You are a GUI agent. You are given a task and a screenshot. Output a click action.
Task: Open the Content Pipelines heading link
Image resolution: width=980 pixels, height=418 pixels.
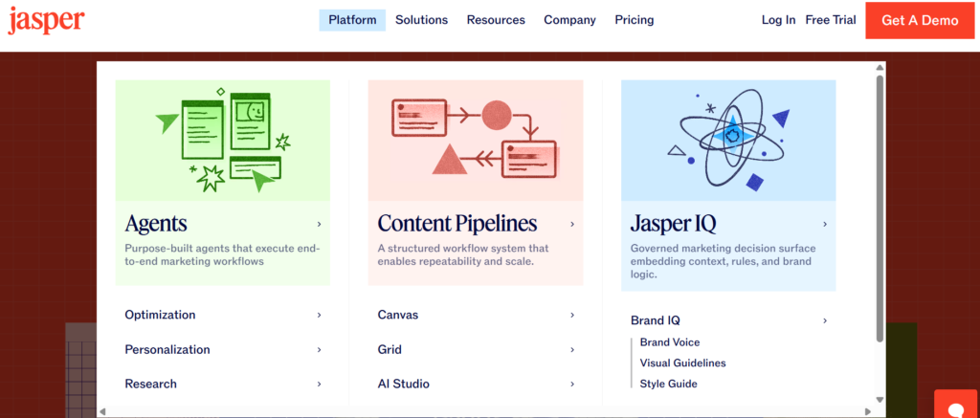coord(457,224)
